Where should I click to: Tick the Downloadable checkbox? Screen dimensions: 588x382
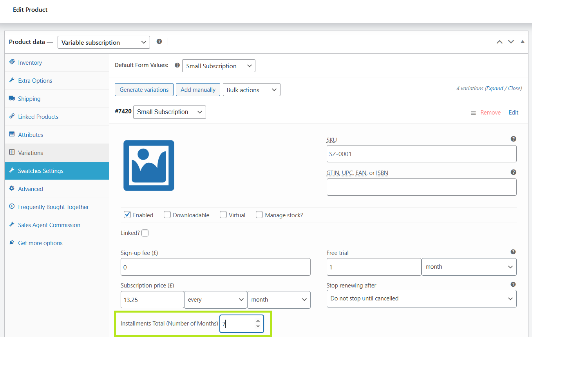tap(167, 215)
